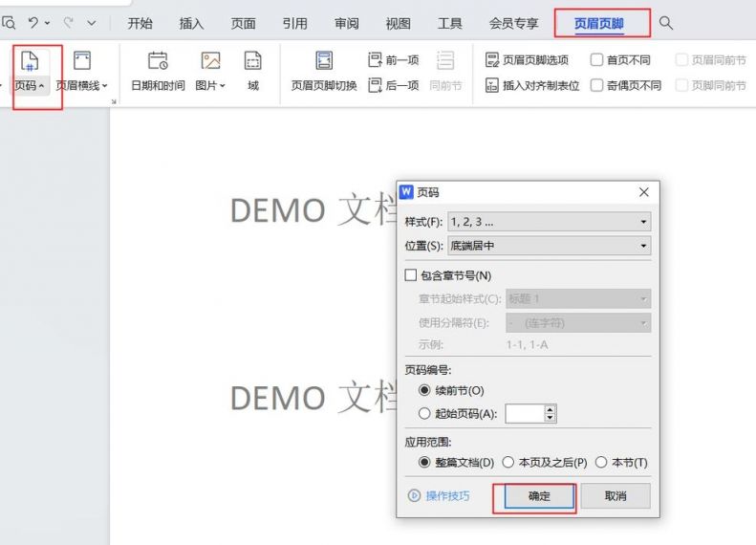Select 起始页码(A) radio button

424,413
